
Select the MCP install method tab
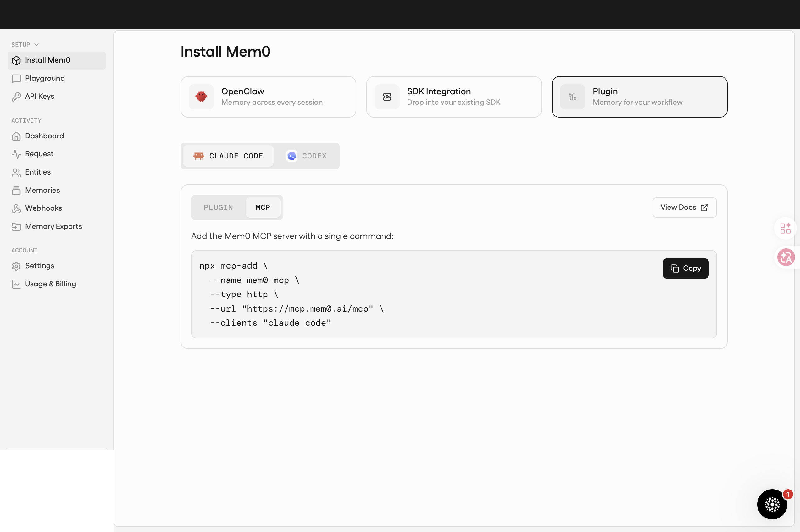coord(263,208)
